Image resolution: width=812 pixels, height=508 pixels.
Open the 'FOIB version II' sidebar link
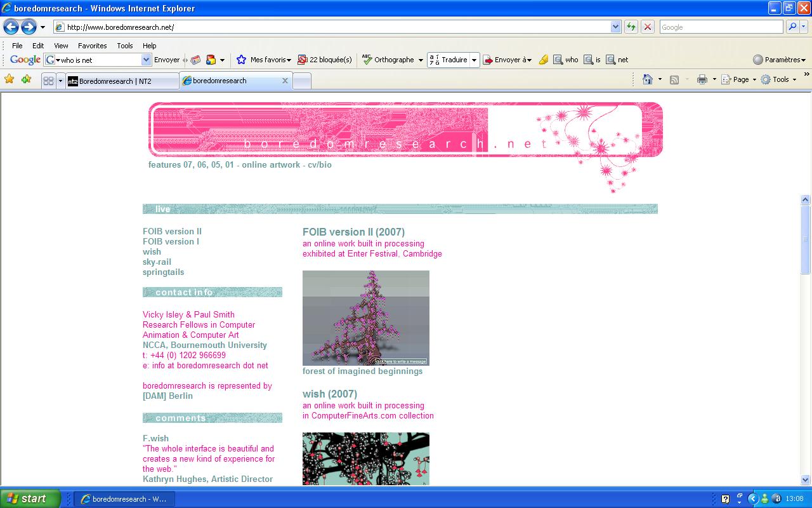[x=172, y=231]
